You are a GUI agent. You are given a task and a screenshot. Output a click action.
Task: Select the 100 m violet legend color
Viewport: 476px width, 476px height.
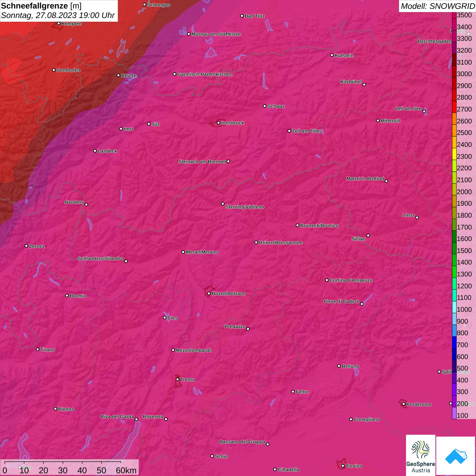(454, 413)
